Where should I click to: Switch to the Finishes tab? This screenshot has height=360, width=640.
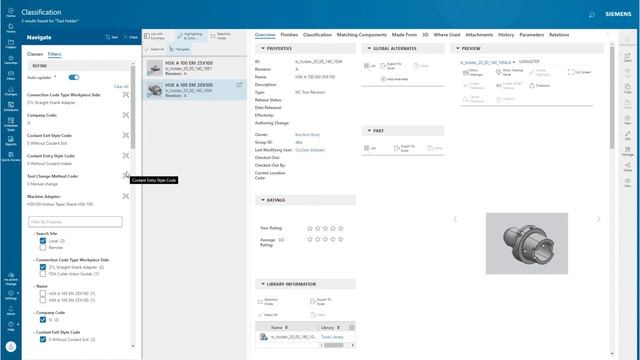coord(289,35)
